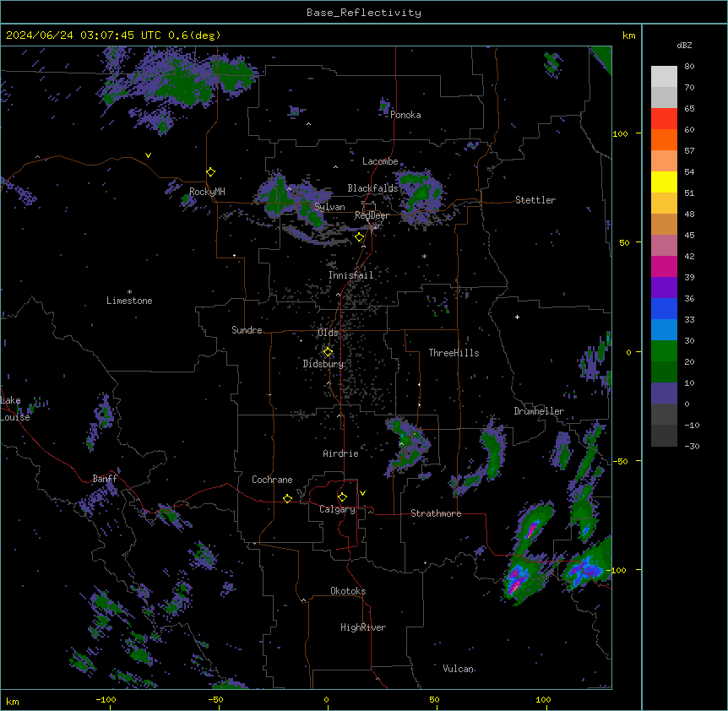Click the Calgary city label
This screenshot has height=711, width=728.
coord(337,509)
